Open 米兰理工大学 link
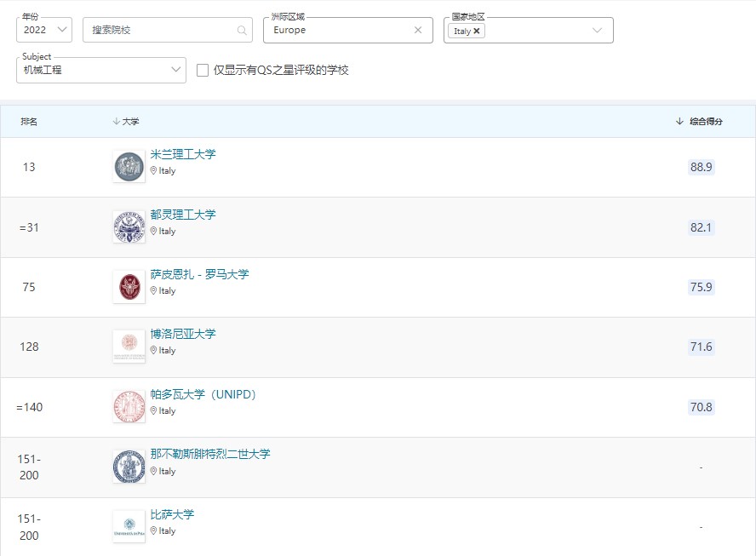The height and width of the screenshot is (556, 756). pyautogui.click(x=183, y=154)
